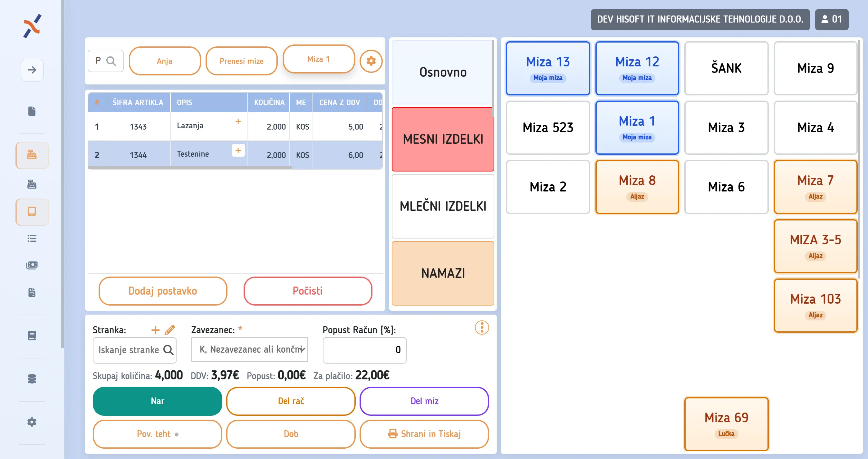The width and height of the screenshot is (868, 459).
Task: Click the green Nar button
Action: coord(157,401)
